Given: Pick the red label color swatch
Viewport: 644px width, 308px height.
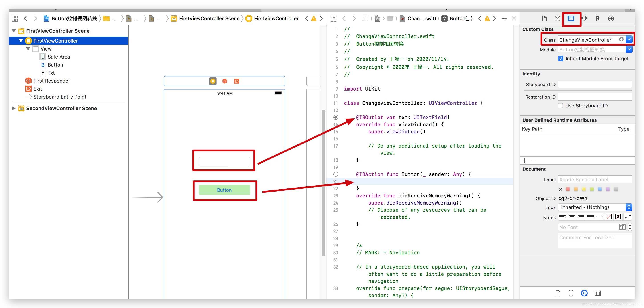Looking at the screenshot, I should 568,189.
